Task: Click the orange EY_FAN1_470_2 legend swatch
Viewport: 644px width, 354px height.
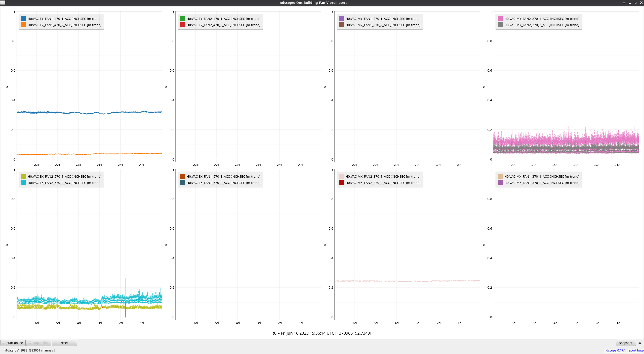Action: (24, 25)
